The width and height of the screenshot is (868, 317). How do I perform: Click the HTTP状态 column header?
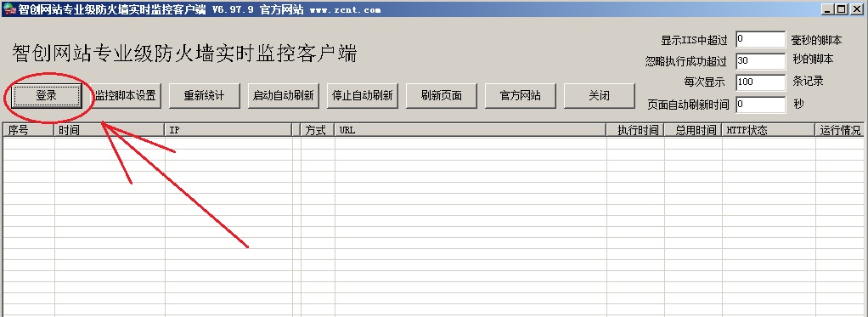769,130
